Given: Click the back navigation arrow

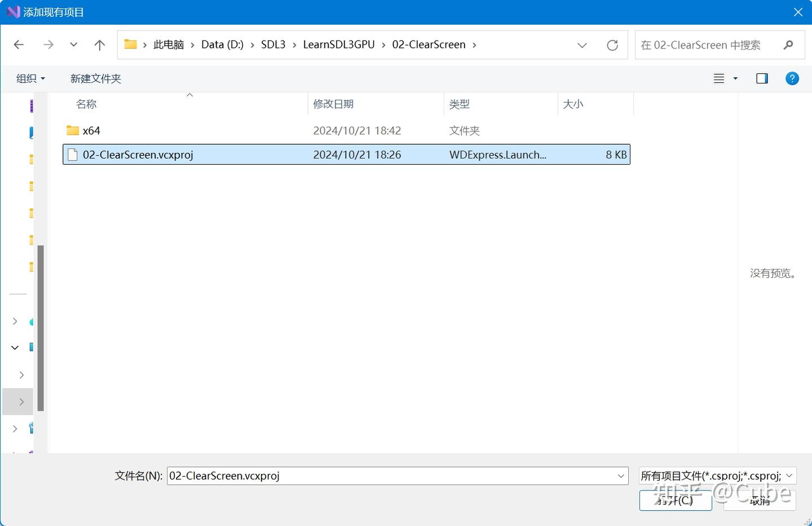Looking at the screenshot, I should (19, 45).
